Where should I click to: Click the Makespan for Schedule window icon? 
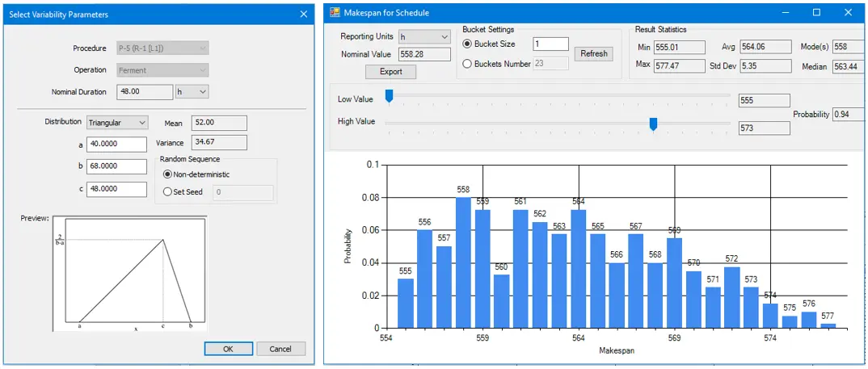(335, 13)
